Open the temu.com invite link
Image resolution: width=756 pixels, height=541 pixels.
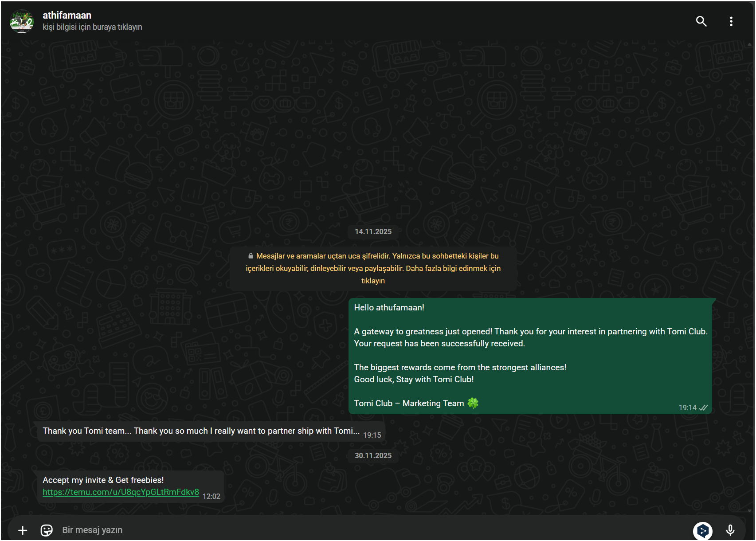(121, 492)
